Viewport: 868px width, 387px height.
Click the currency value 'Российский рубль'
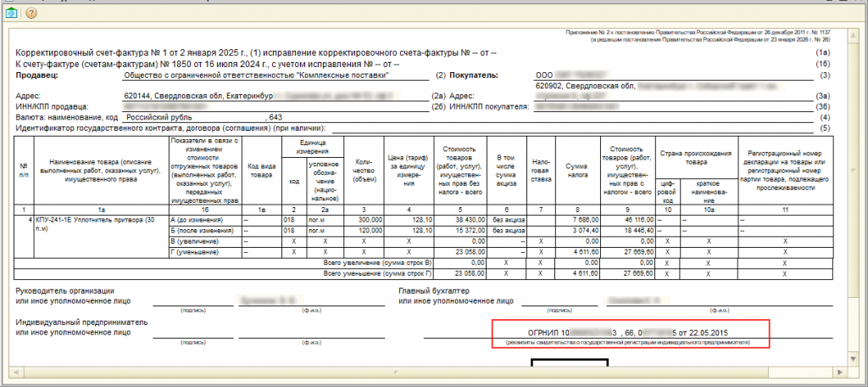159,117
